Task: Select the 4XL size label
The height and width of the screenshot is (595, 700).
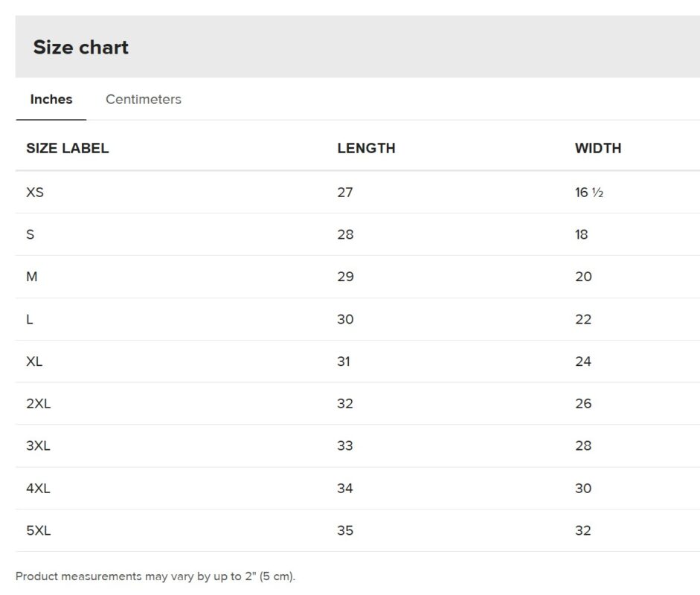Action: coord(39,489)
